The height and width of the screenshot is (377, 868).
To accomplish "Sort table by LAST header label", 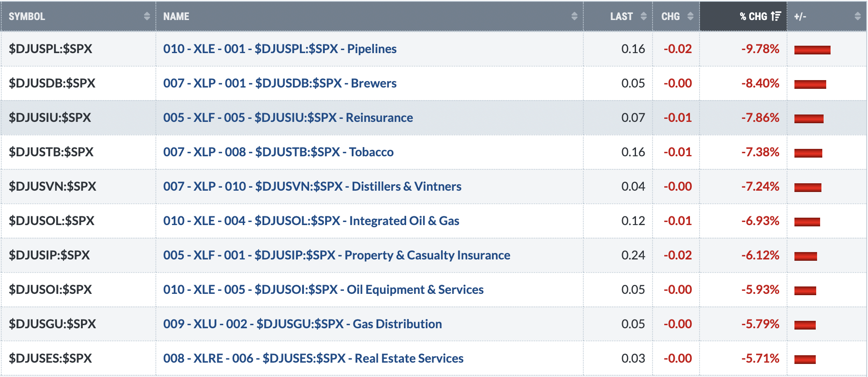I will tap(621, 17).
